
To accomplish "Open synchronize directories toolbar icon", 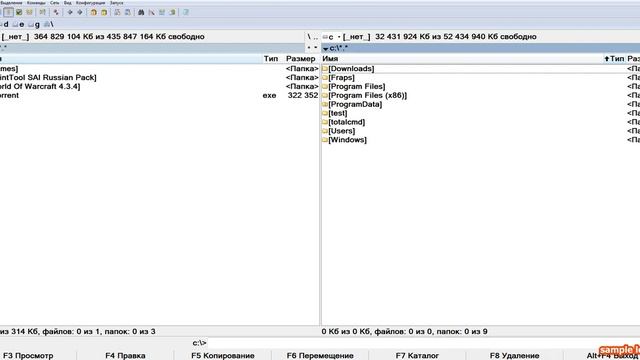I will (162, 12).
